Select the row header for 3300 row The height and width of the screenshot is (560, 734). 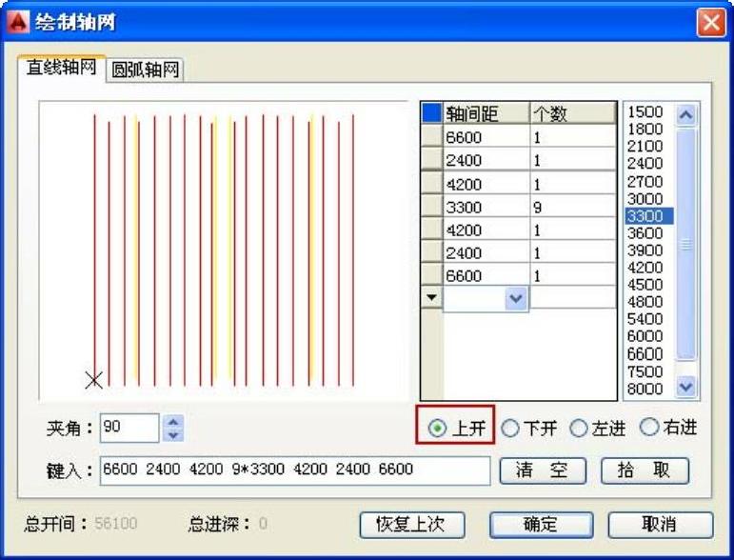tap(431, 207)
